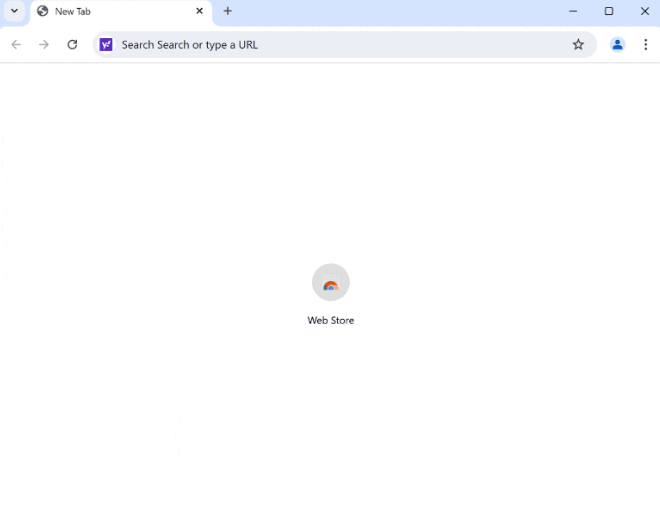Minimize the browser window
Viewport: 660px width, 507px height.
[x=573, y=11]
